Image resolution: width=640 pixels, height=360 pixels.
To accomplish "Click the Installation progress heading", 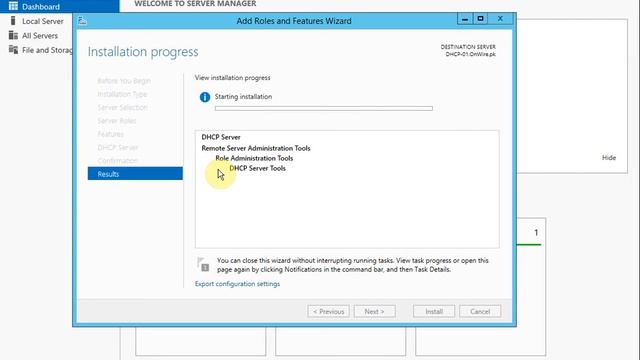I will click(143, 52).
